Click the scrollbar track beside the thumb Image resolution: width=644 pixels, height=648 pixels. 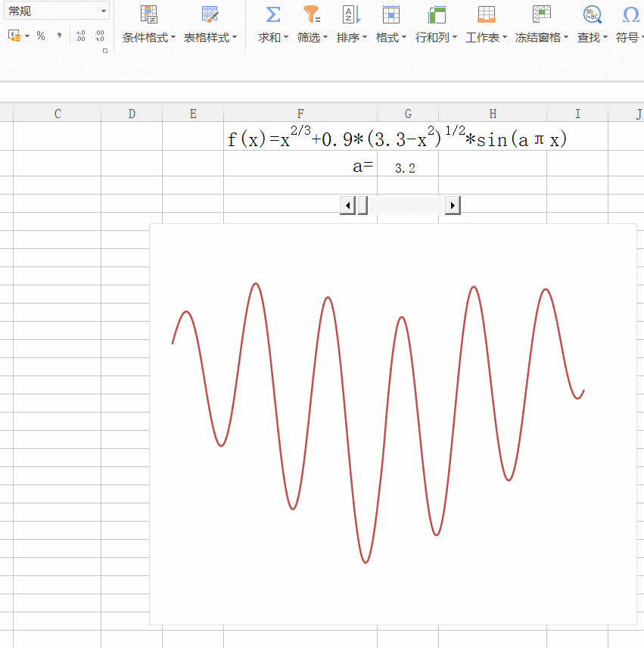point(406,205)
